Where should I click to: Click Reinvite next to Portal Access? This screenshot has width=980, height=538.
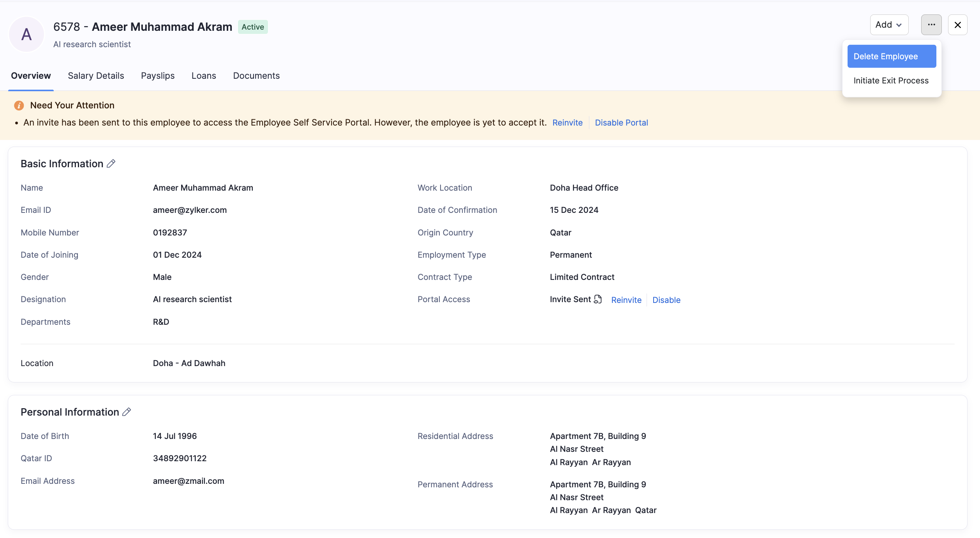pyautogui.click(x=626, y=300)
